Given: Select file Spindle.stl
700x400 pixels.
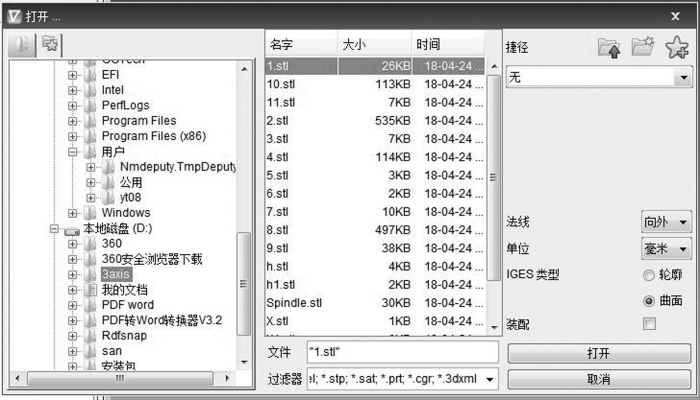Looking at the screenshot, I should tap(375, 303).
